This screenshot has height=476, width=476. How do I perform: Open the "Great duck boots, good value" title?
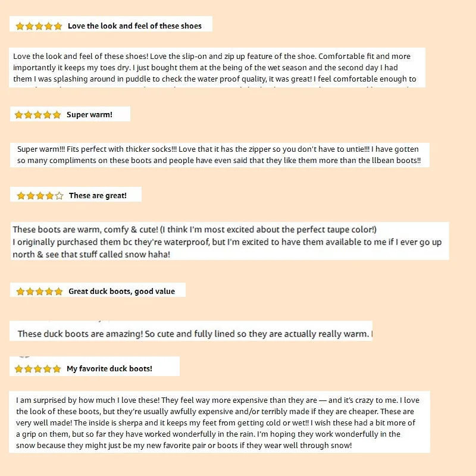(121, 292)
